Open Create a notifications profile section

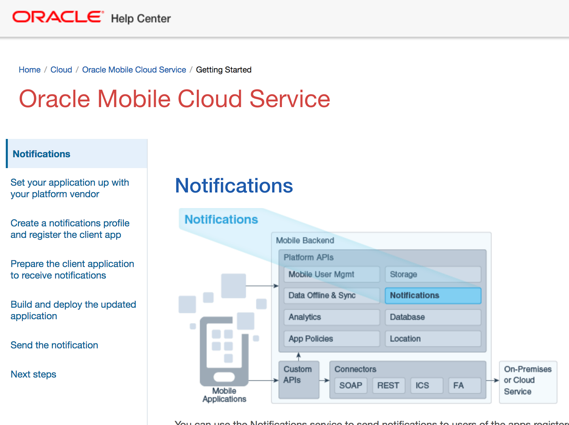point(70,229)
